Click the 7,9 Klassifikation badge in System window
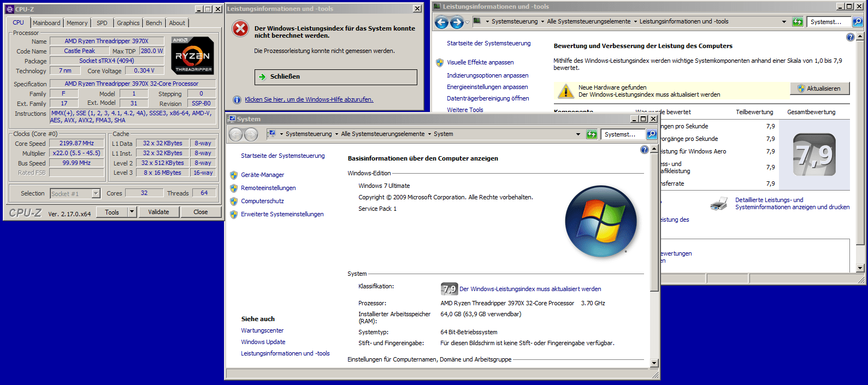868x385 pixels. pos(449,289)
